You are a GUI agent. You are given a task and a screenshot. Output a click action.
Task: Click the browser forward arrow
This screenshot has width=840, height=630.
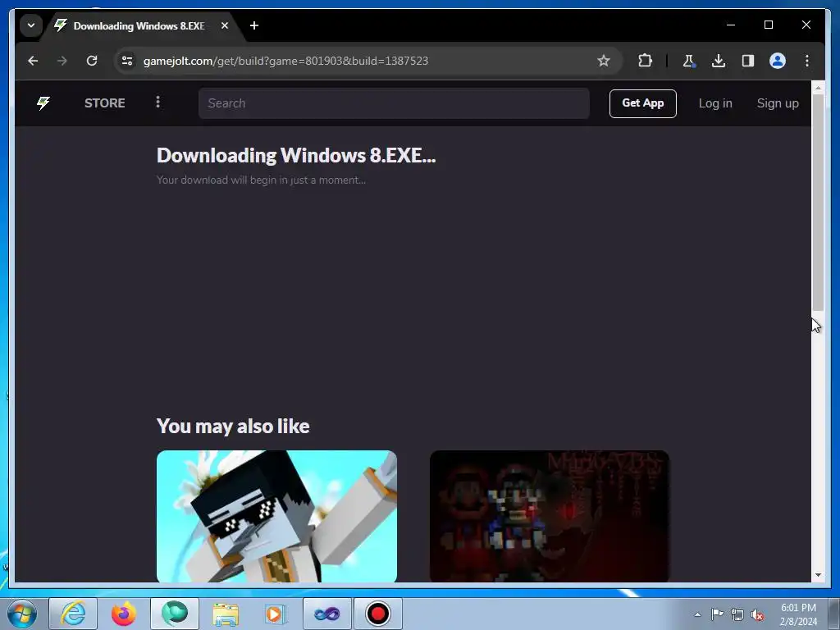(62, 61)
